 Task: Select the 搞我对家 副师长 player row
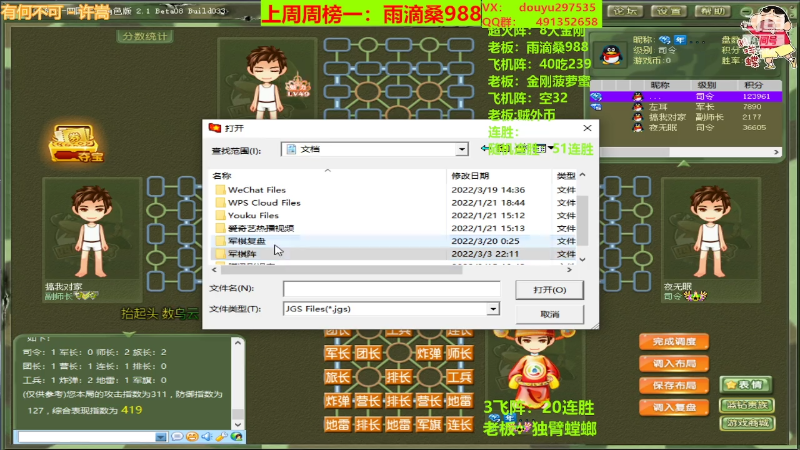click(x=686, y=117)
